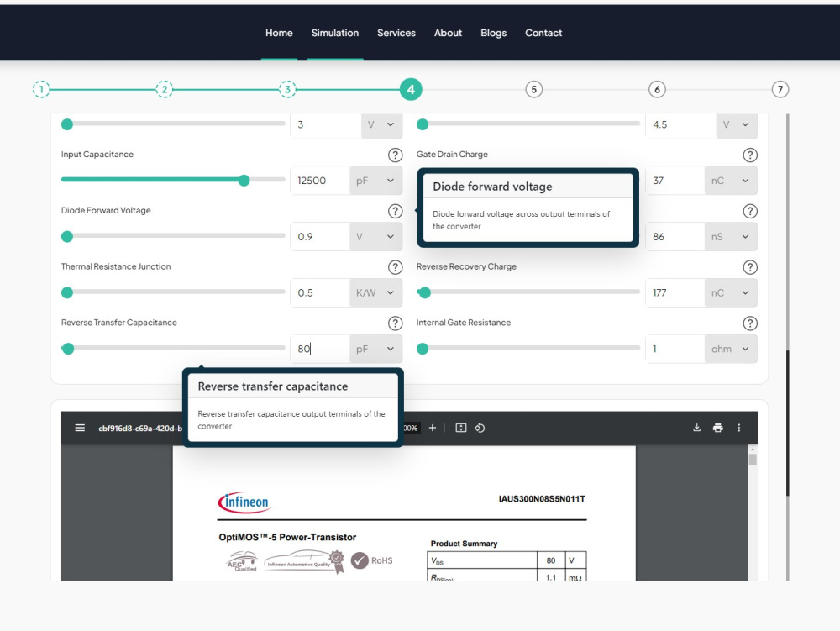The image size is (840, 631).
Task: Edit the Thermal Resistance value 0.5
Action: (320, 293)
